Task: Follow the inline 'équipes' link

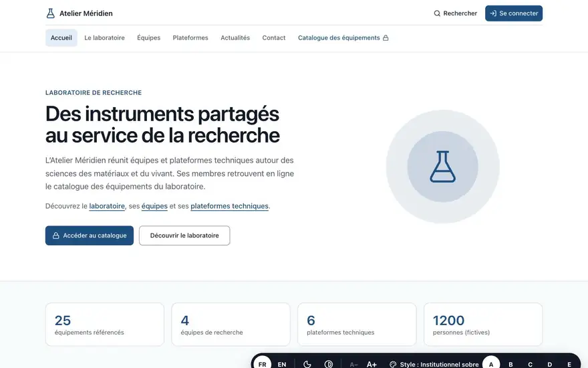Action: pyautogui.click(x=154, y=206)
